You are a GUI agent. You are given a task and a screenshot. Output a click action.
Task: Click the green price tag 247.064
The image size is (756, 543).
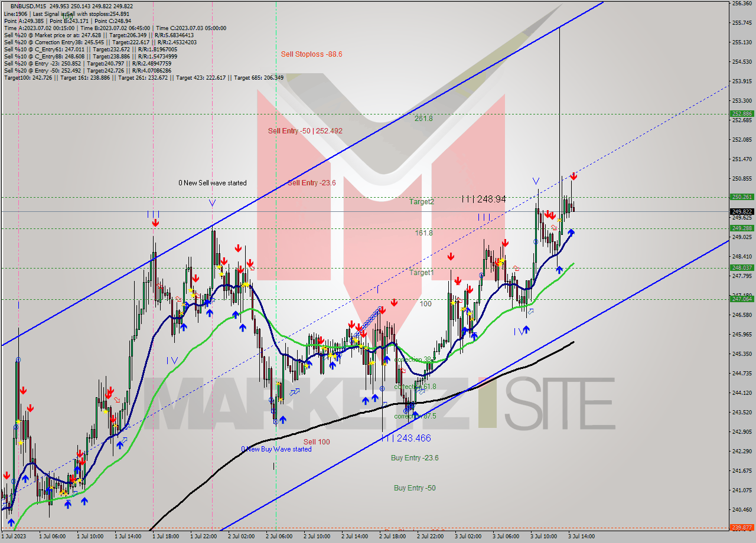click(x=742, y=299)
